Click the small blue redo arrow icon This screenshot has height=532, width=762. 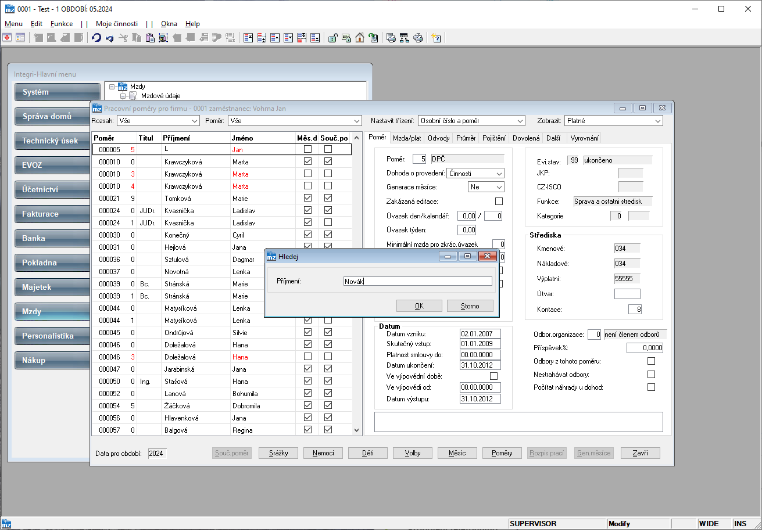coord(109,38)
